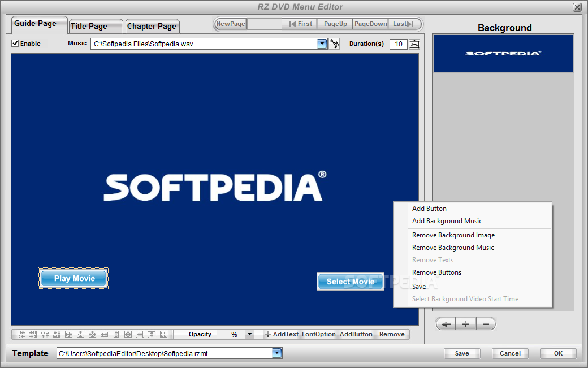Click the music edit tool icon

coord(334,44)
